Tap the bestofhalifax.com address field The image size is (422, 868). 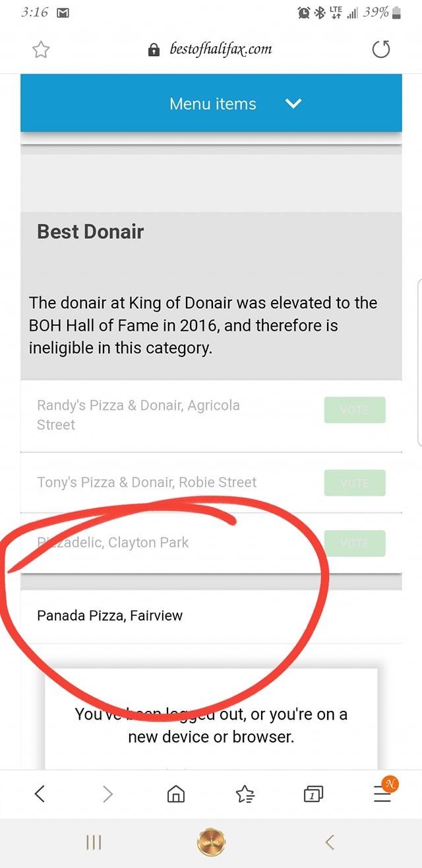(x=210, y=50)
